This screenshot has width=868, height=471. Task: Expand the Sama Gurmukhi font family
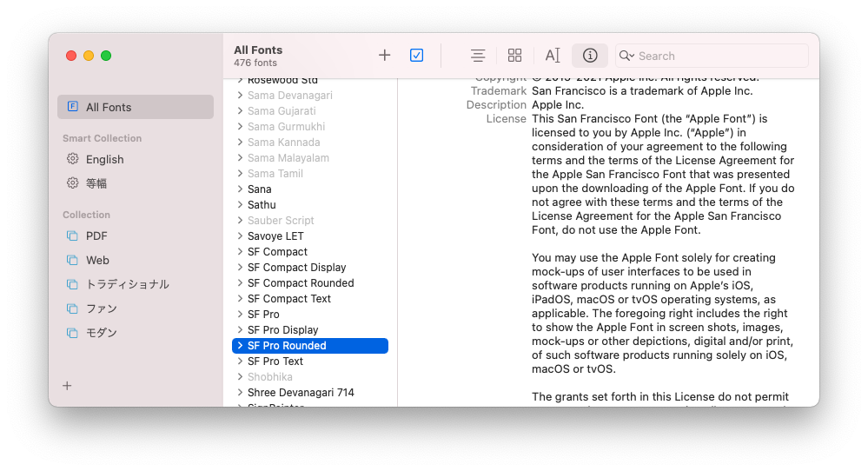[240, 126]
